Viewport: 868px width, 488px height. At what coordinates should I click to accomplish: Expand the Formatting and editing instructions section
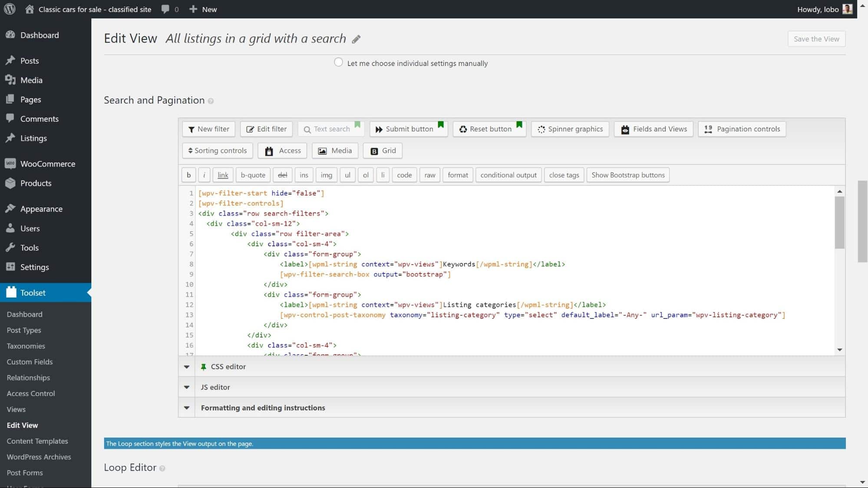click(187, 408)
